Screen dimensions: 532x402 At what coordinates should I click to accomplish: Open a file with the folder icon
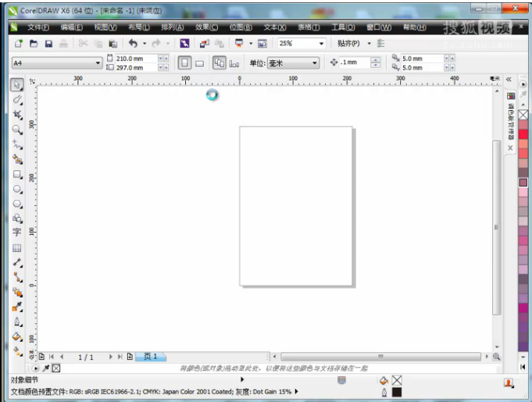[34, 44]
